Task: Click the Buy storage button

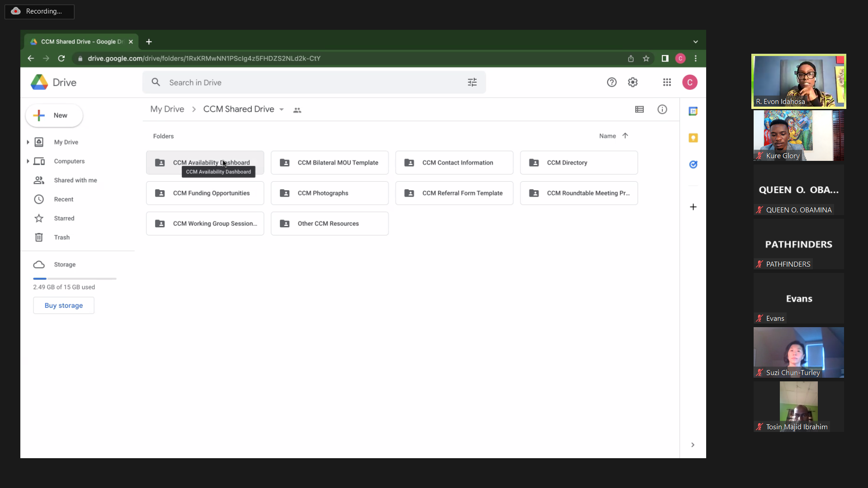Action: point(64,305)
